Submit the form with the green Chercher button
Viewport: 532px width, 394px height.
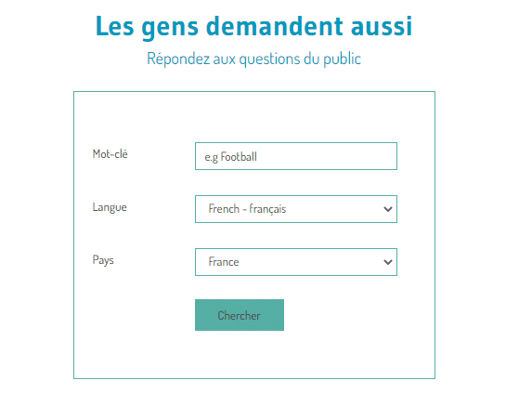point(240,315)
